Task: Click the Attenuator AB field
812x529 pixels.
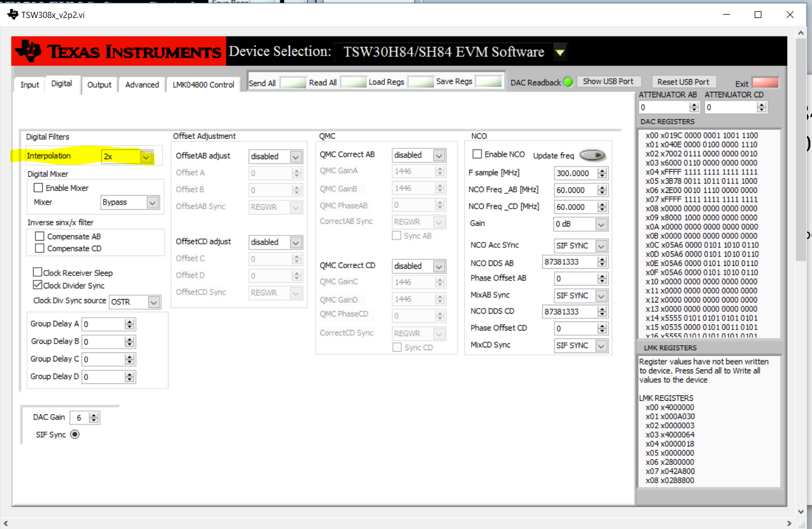Action: [664, 107]
